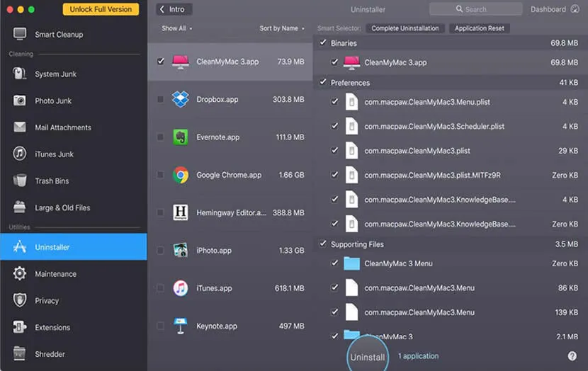This screenshot has height=371, width=588.
Task: Open the help question mark icon
Action: [572, 356]
